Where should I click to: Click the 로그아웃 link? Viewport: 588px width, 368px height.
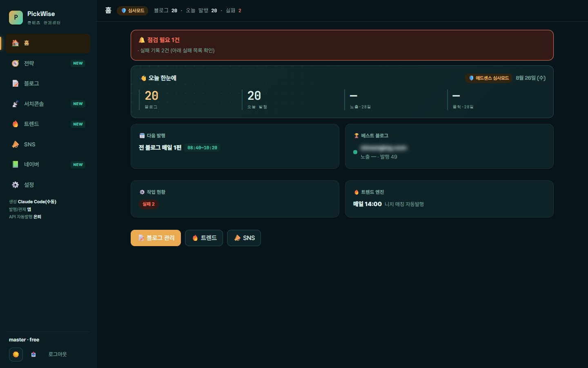point(58,355)
